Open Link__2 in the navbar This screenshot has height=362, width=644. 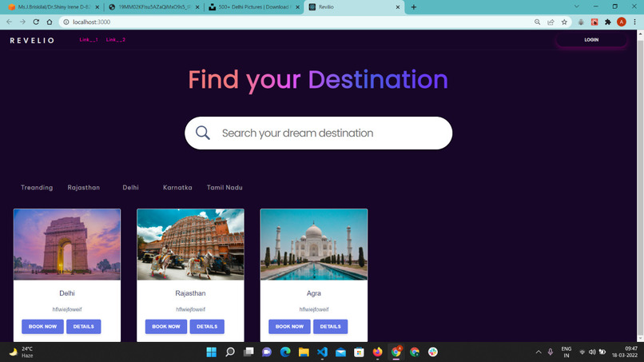[x=116, y=40]
